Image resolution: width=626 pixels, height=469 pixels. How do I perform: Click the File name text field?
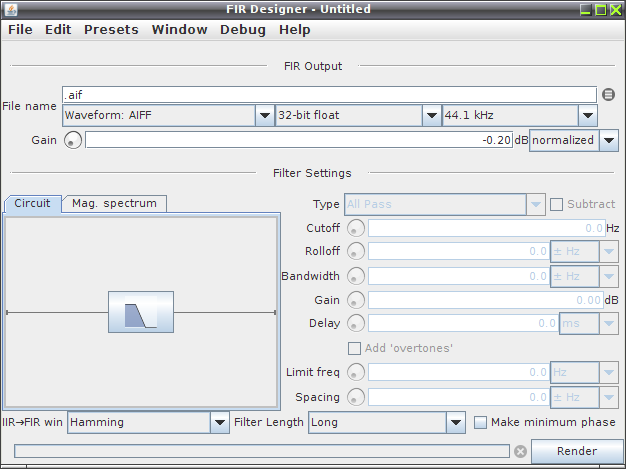click(x=329, y=95)
